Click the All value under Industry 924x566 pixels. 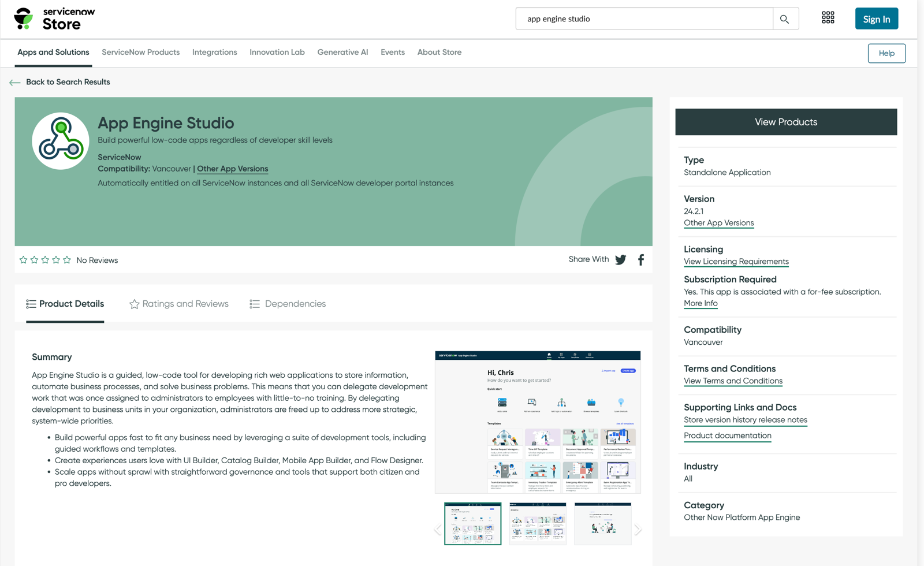(688, 479)
